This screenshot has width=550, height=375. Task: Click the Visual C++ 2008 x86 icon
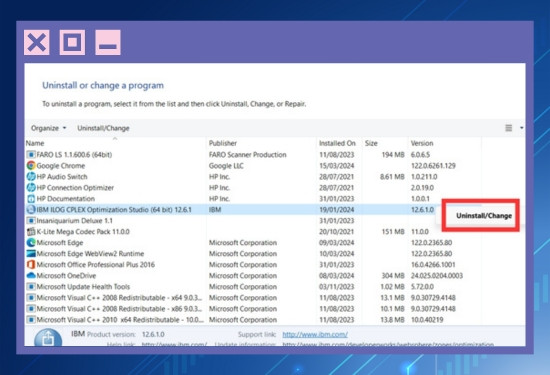click(x=31, y=309)
